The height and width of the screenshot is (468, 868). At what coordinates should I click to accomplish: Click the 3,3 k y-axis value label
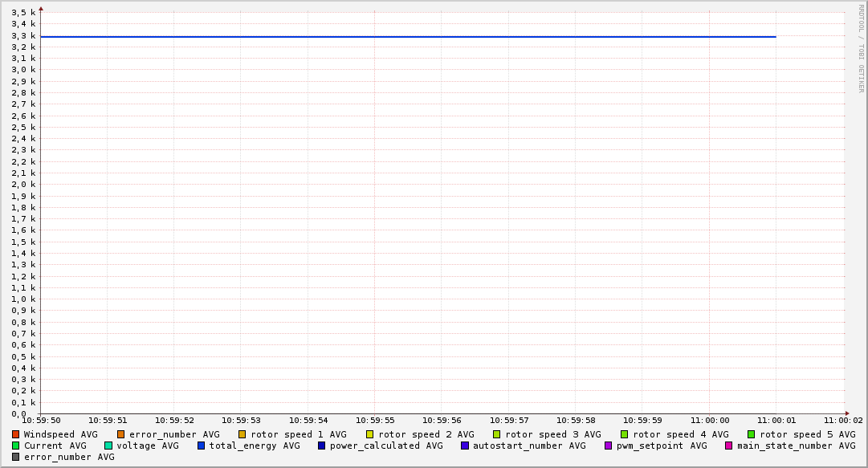pos(24,35)
